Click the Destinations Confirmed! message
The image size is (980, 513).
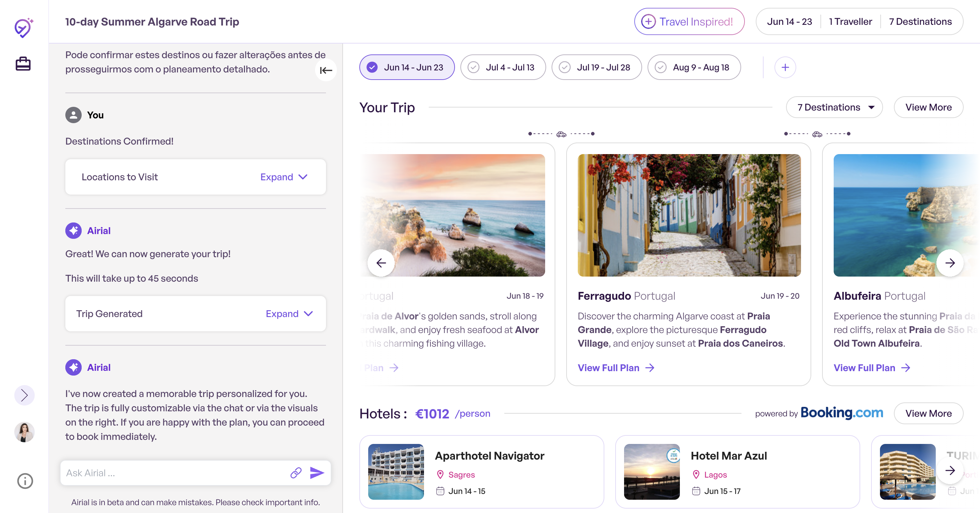[x=119, y=141]
